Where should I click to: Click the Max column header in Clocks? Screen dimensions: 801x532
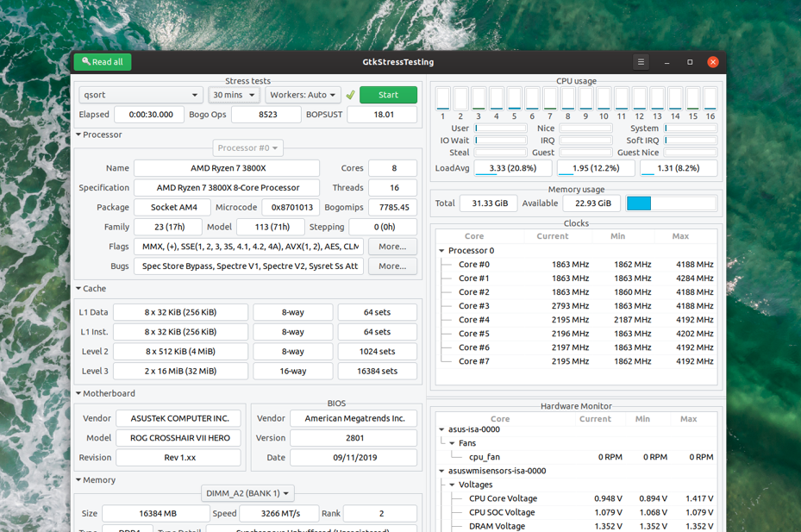(680, 236)
